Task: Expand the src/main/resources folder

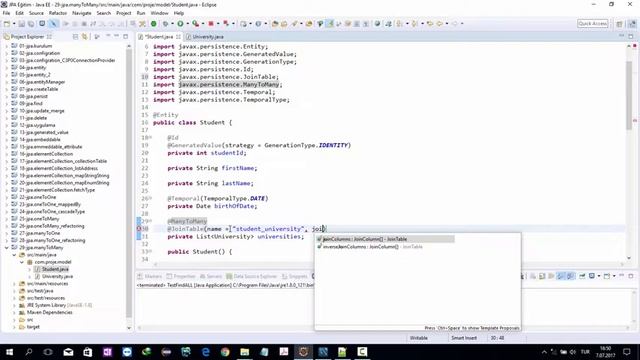Action: [x=14, y=284]
